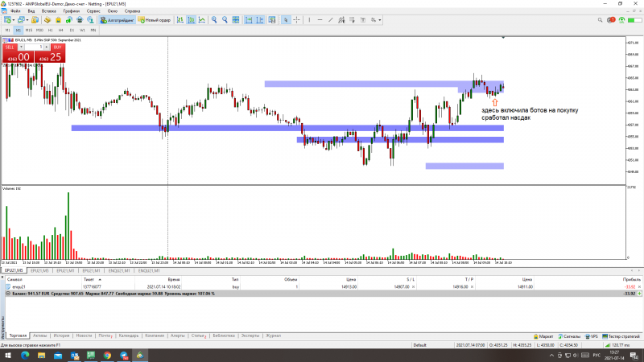Image resolution: width=644 pixels, height=362 pixels.
Task: Select the vertical line tool
Action: [309, 19]
